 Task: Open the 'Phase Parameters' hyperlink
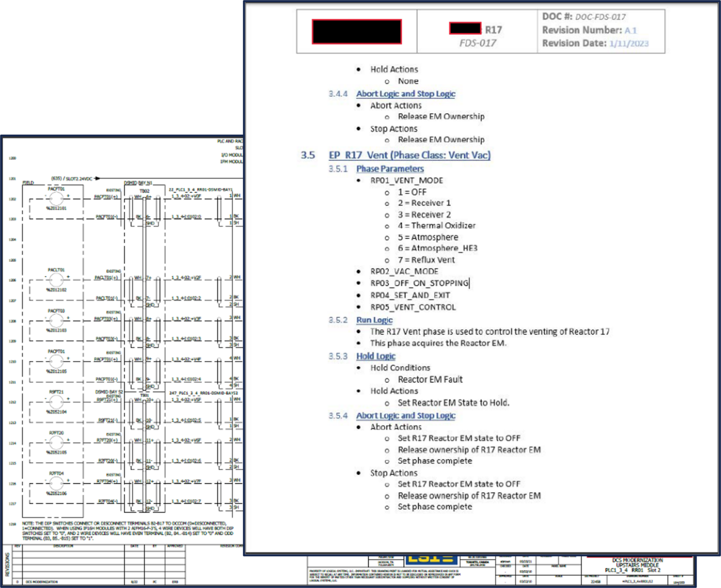click(x=390, y=169)
